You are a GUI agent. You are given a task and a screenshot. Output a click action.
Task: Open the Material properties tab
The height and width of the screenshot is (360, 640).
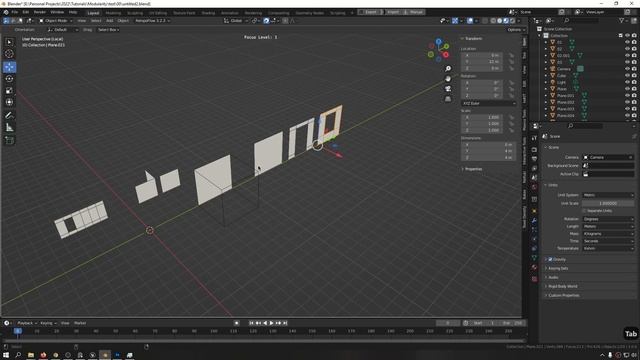(x=534, y=267)
